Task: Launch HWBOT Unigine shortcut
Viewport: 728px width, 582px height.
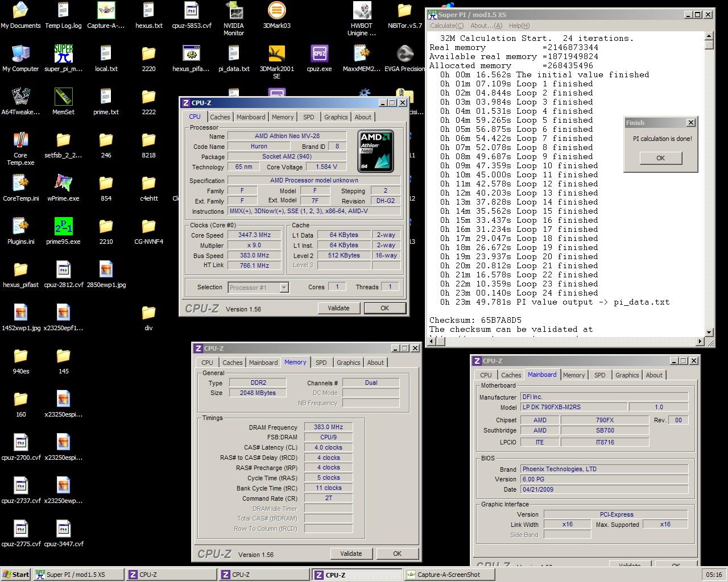Action: [x=362, y=19]
